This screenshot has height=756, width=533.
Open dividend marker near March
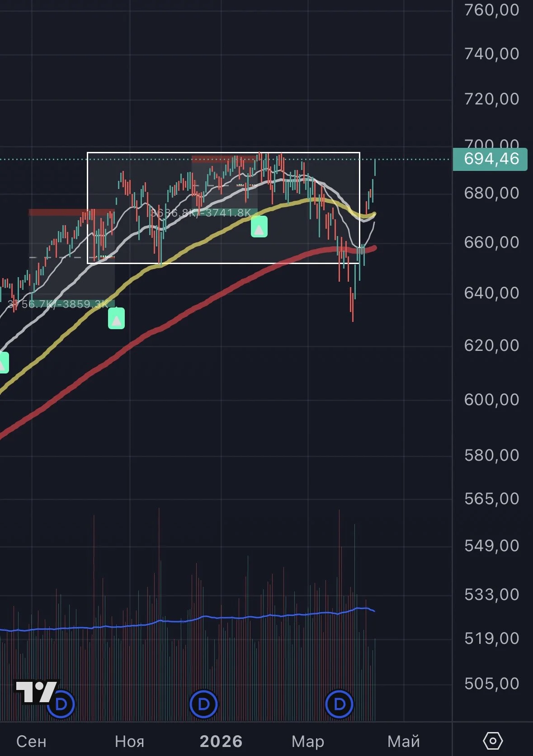click(x=339, y=704)
